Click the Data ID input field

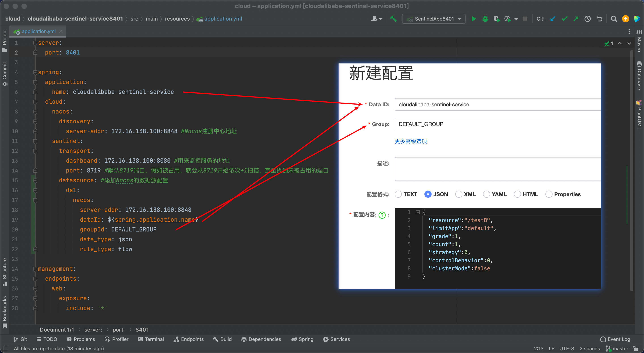(x=498, y=104)
